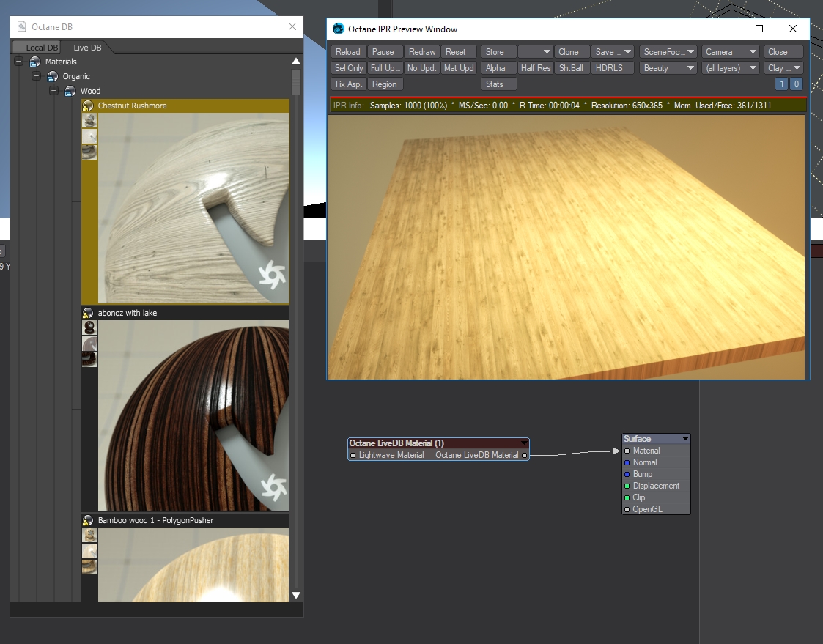Click the Materials folder icon
The height and width of the screenshot is (644, 823).
click(x=34, y=62)
